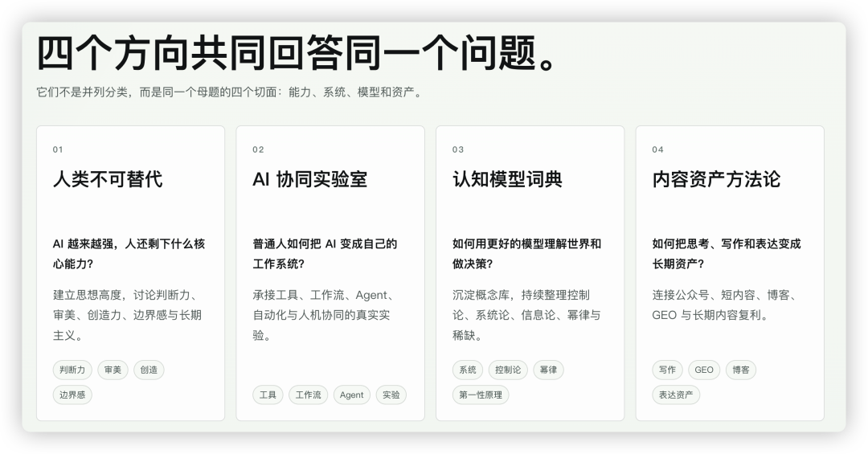
Task: Click the question AI 越来越强，人还剩下什么核心能力?
Action: coord(129,254)
